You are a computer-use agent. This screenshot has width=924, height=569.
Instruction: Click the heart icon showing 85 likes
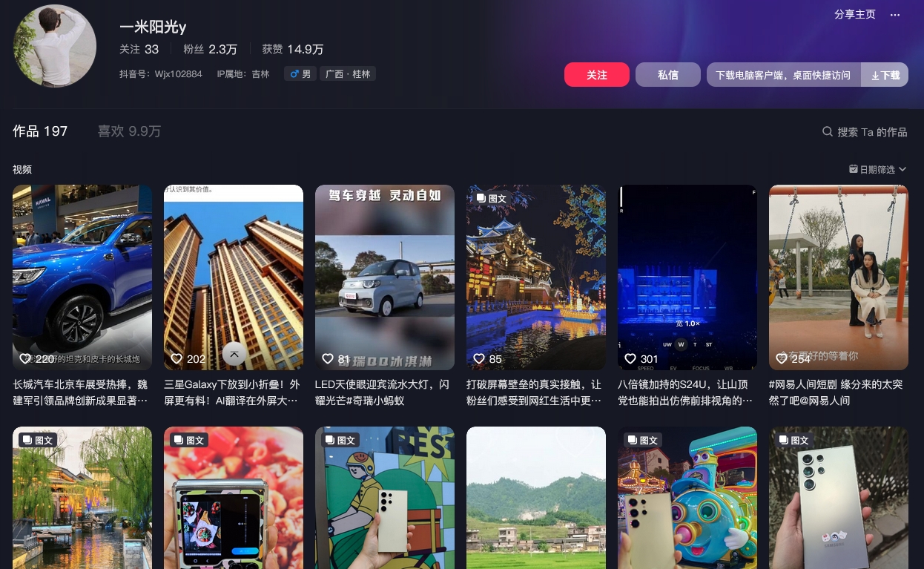[479, 358]
